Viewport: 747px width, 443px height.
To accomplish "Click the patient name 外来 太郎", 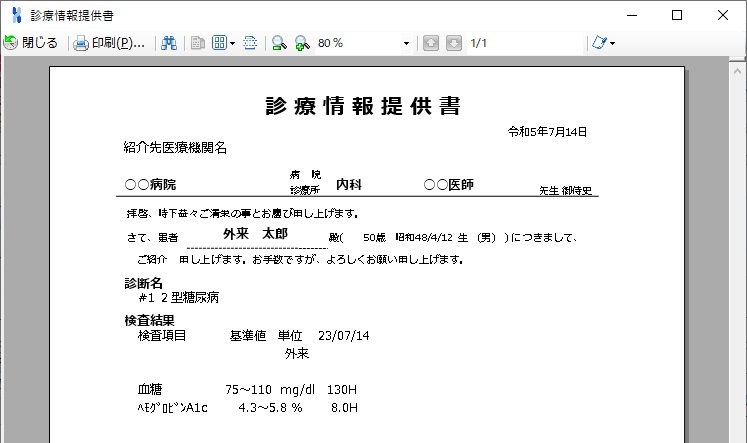I will (255, 233).
